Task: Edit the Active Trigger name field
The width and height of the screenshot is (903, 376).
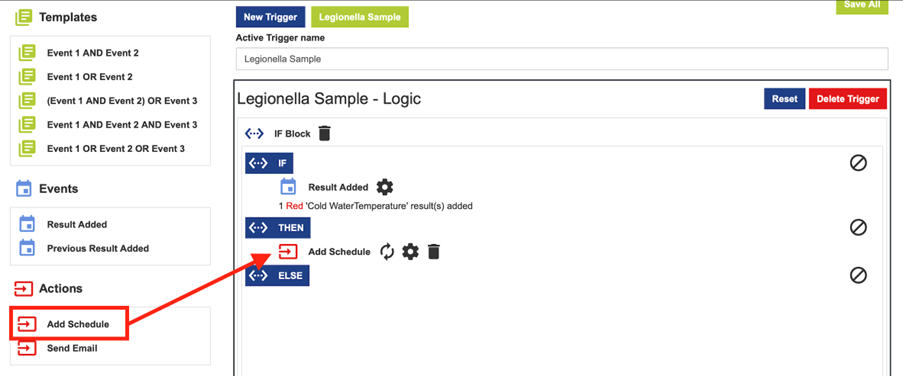Action: pyautogui.click(x=562, y=59)
